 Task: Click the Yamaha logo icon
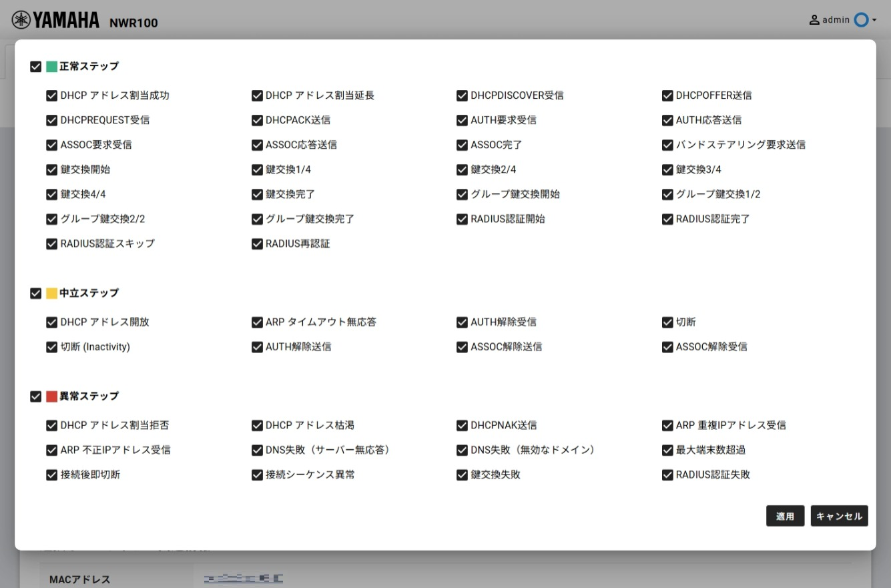[21, 20]
